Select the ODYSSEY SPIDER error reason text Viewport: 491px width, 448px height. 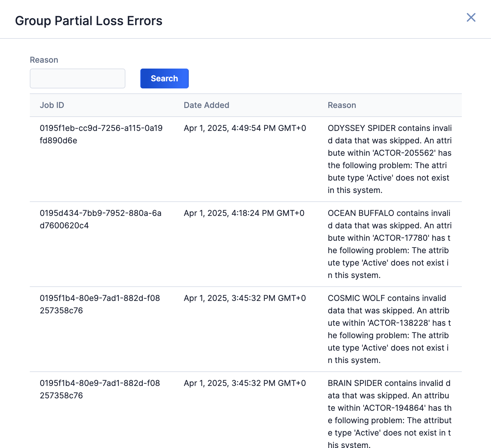click(390, 159)
